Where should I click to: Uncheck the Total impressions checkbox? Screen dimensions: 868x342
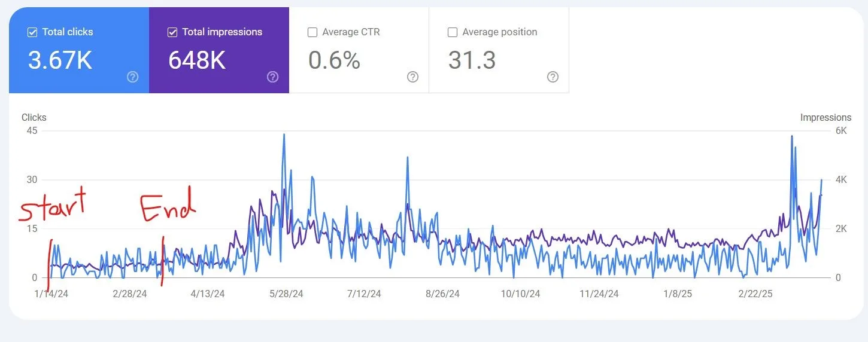click(172, 32)
